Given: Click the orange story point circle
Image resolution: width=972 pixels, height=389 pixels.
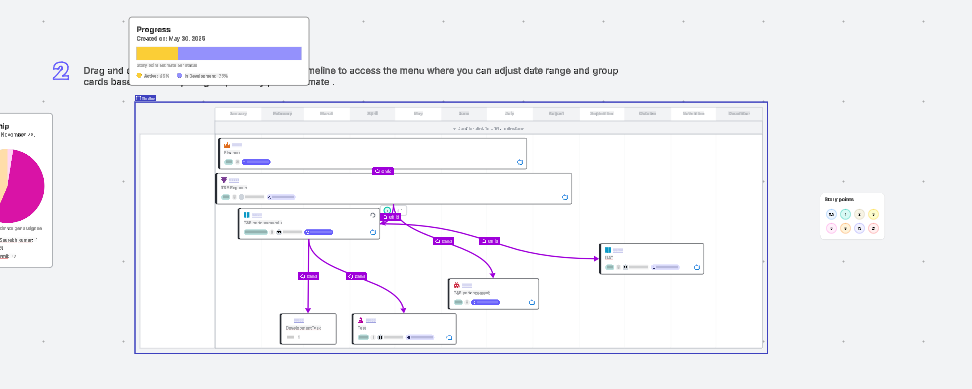Looking at the screenshot, I should click(x=846, y=229).
